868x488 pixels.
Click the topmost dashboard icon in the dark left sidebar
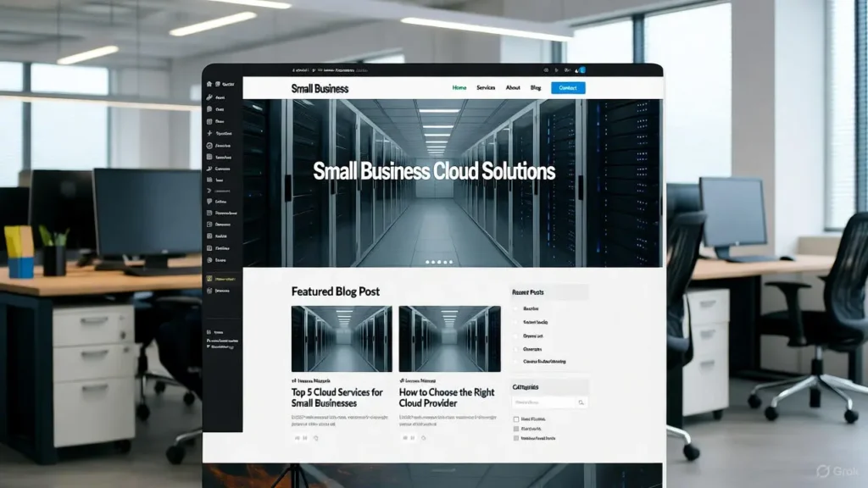point(208,84)
